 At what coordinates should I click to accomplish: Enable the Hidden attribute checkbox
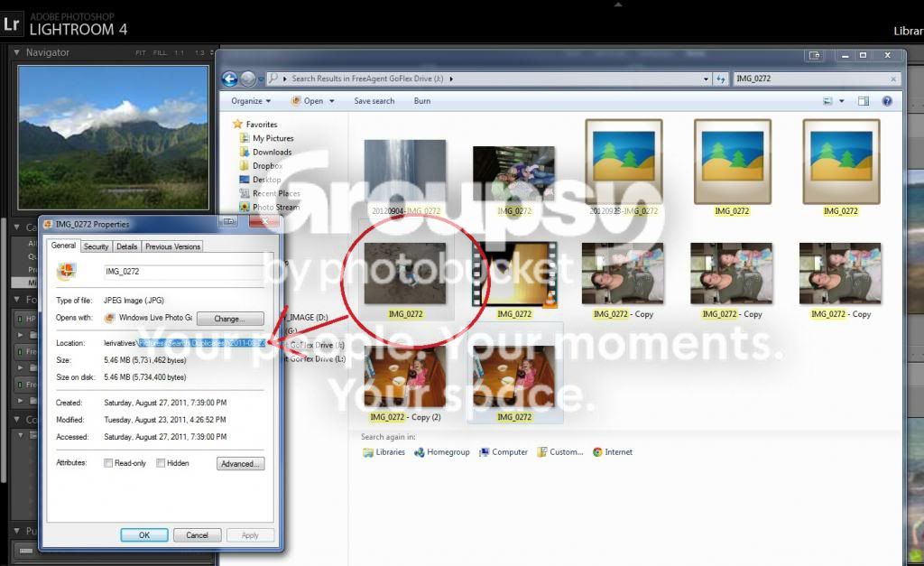point(161,463)
